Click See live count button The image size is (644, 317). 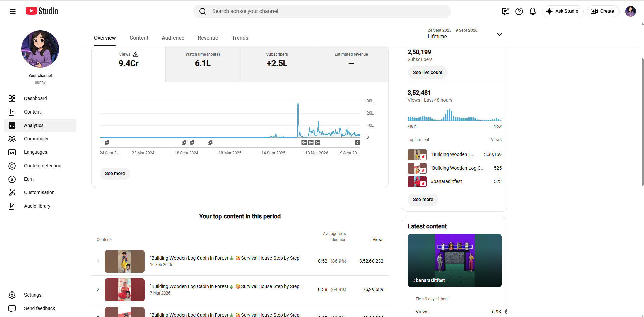coord(428,73)
